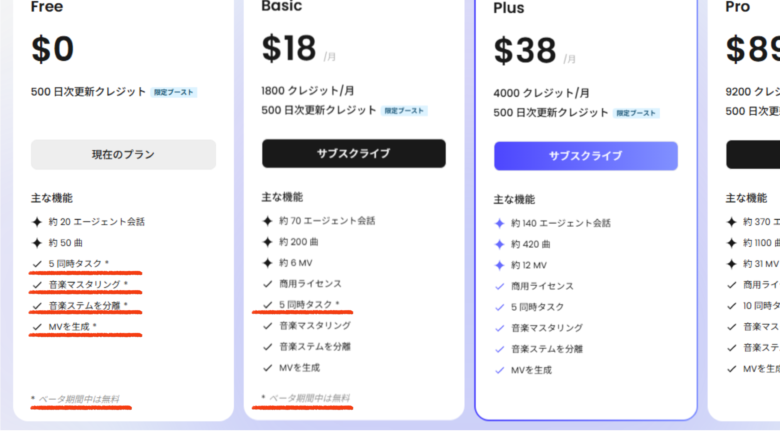Click the 限定ブースト badge in Plus plan

[x=636, y=113]
